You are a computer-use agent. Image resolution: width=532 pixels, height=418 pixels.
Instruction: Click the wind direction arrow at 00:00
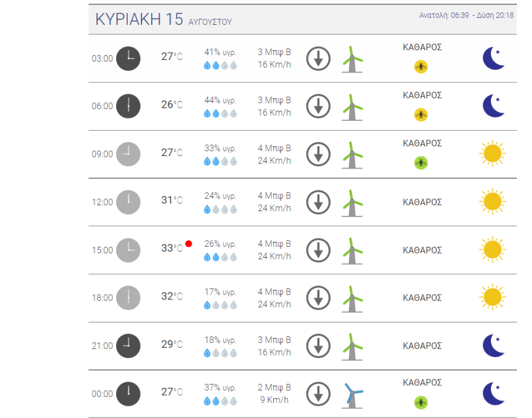click(x=318, y=394)
